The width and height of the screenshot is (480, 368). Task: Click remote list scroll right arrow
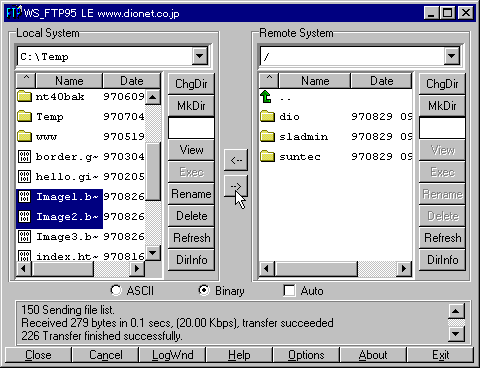click(404, 268)
